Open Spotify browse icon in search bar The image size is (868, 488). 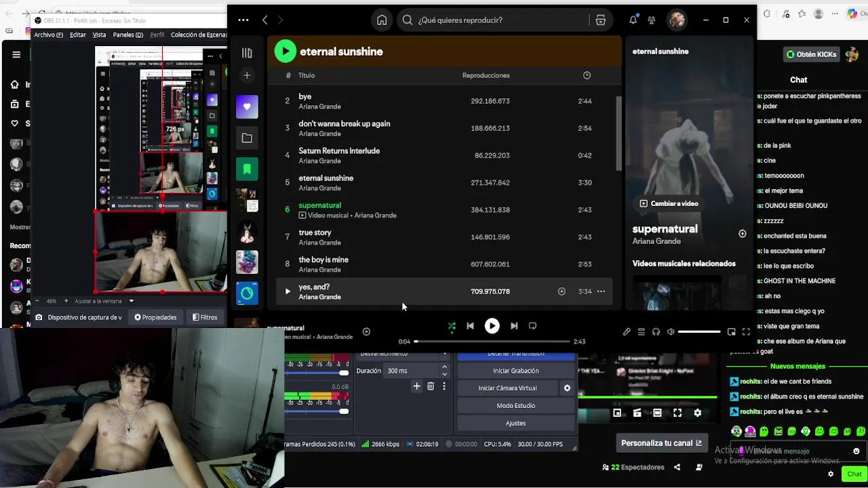click(x=600, y=20)
